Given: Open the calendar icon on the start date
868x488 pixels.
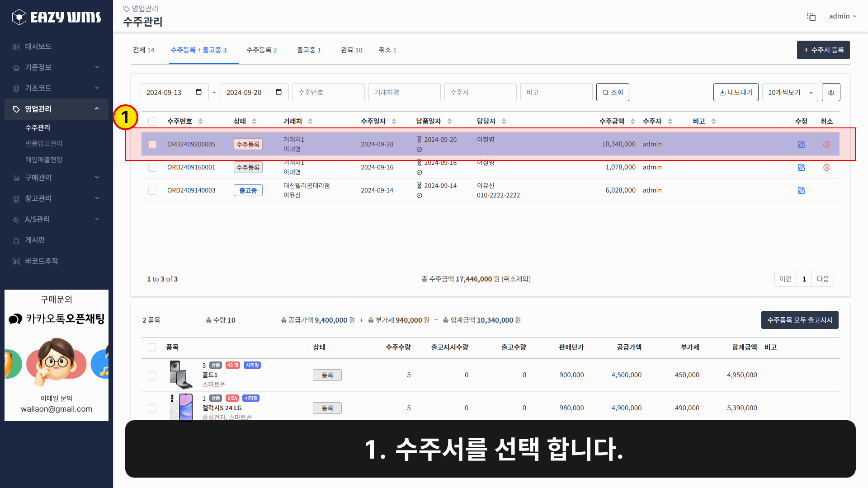Looking at the screenshot, I should [x=198, y=92].
